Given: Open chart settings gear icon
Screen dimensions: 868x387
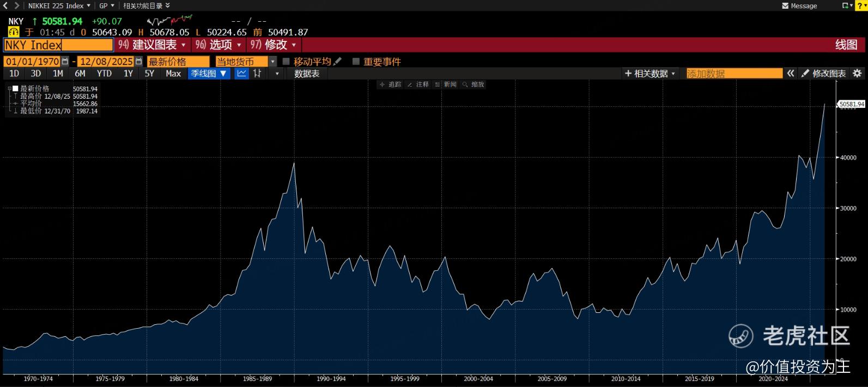Looking at the screenshot, I should 857,74.
